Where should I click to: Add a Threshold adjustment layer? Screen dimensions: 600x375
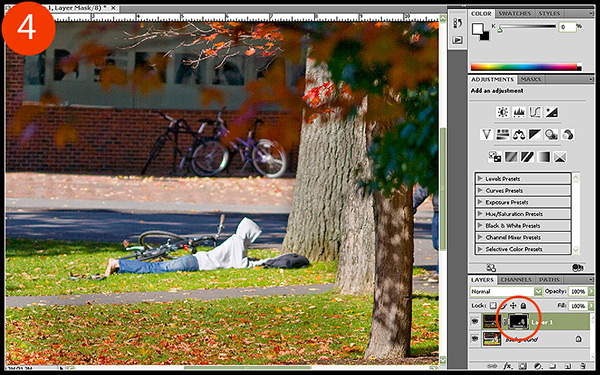click(527, 157)
